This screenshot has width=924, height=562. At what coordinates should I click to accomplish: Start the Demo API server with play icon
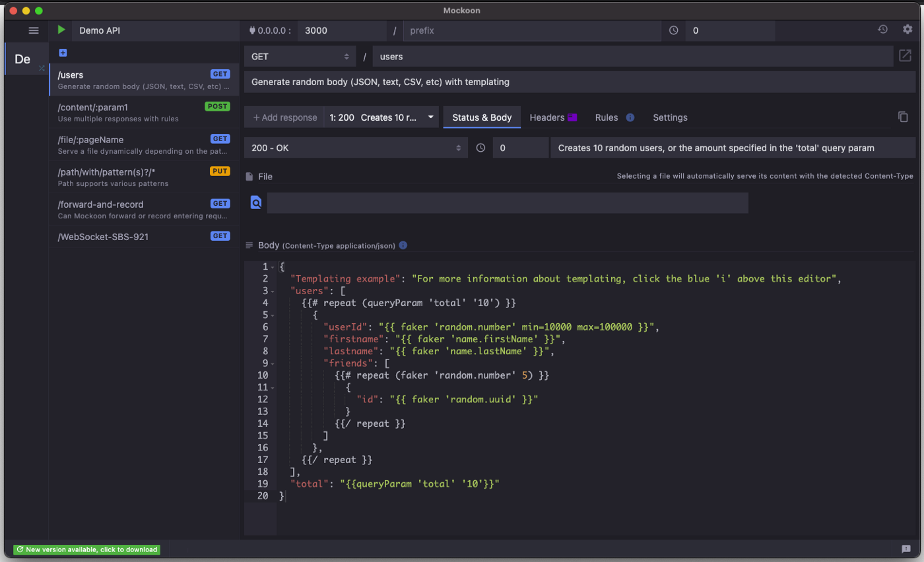click(x=61, y=30)
